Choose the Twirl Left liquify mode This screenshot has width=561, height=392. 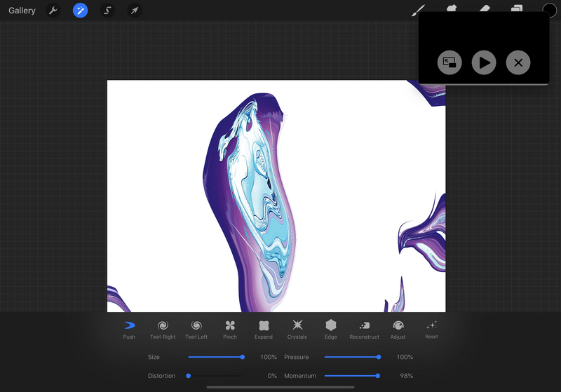(x=196, y=329)
